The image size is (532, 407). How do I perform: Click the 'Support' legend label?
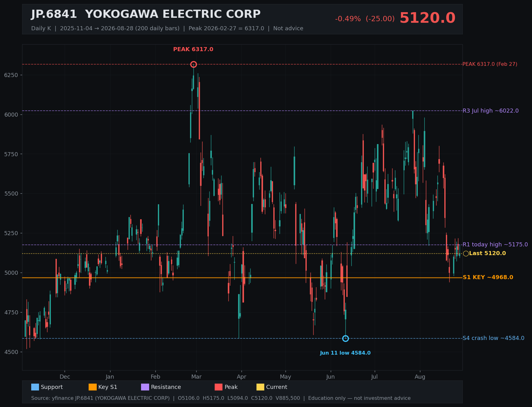pos(52,387)
